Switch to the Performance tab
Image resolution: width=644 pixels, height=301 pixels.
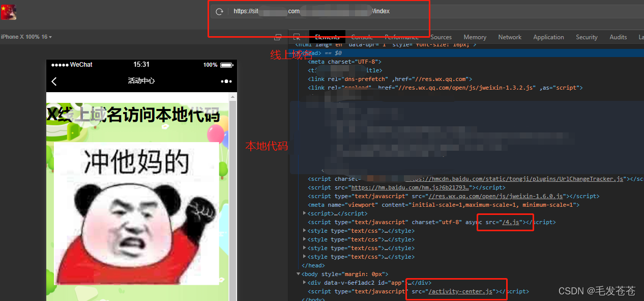point(402,37)
